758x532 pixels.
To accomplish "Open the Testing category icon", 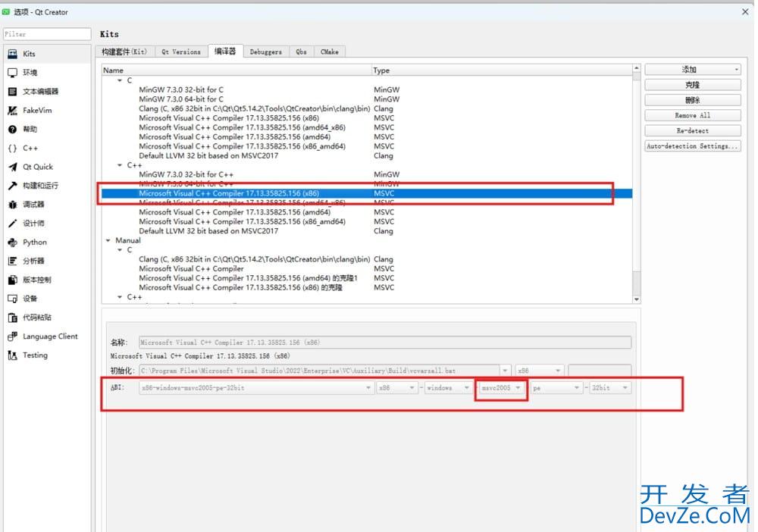I will tap(13, 355).
